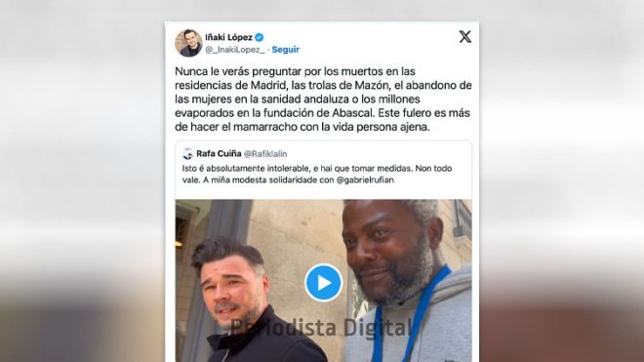The width and height of the screenshot is (644, 362).
Task: Click the blurred background outside the tweet card
Action: point(82,181)
